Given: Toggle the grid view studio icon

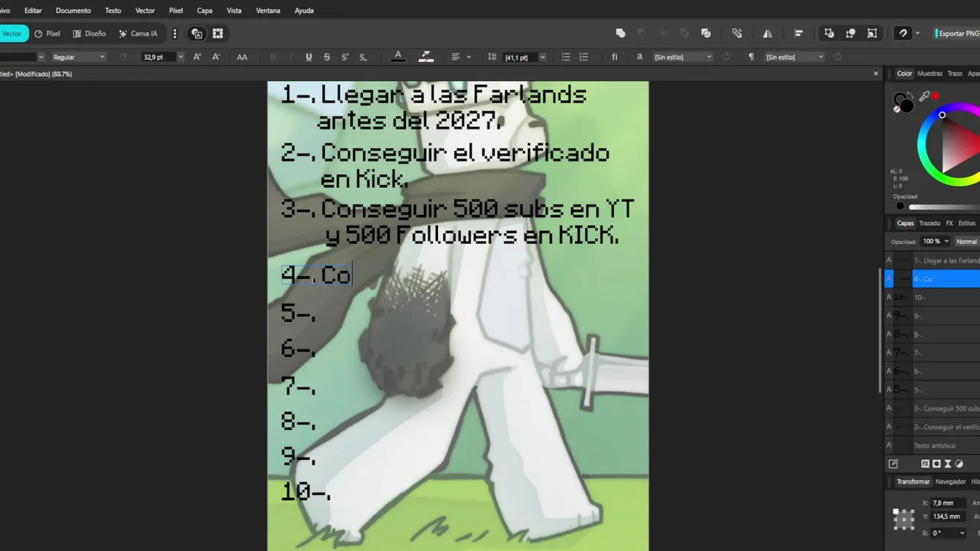Looking at the screenshot, I should (217, 34).
